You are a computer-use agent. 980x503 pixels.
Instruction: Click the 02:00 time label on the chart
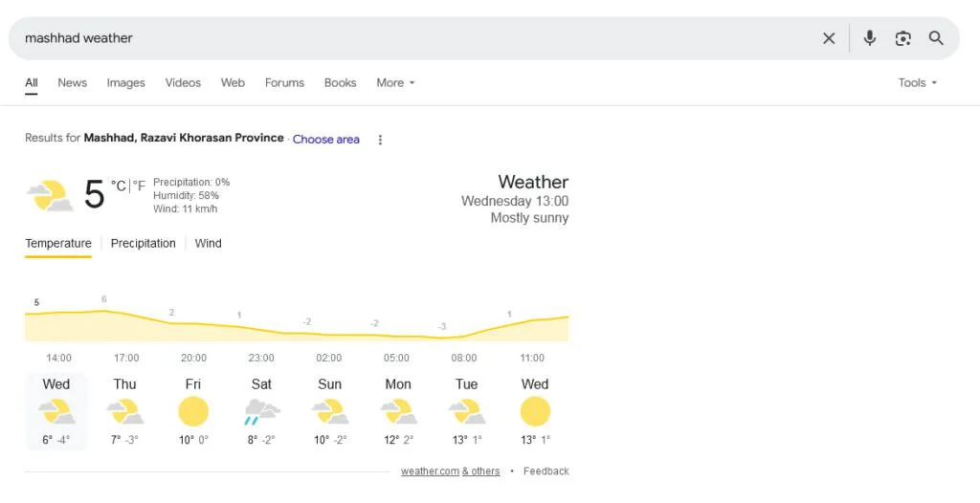[x=329, y=358]
